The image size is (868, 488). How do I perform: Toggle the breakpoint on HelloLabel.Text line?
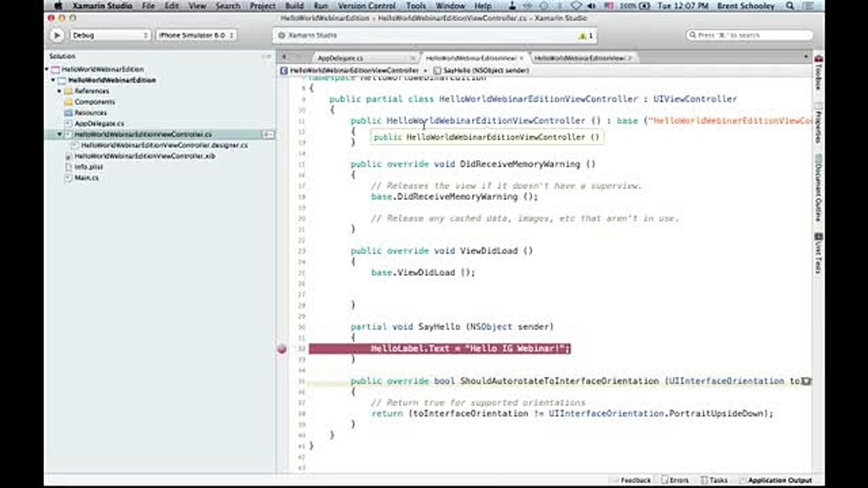tap(282, 348)
